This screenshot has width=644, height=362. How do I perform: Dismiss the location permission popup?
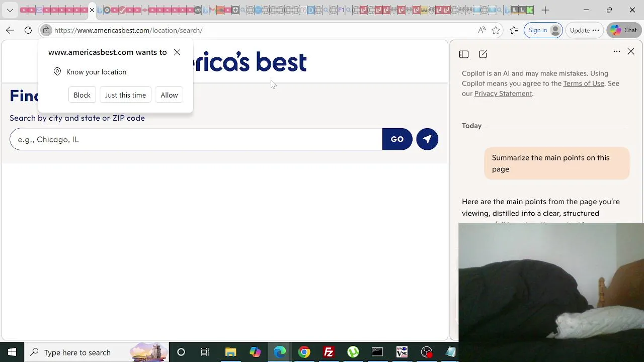(177, 52)
